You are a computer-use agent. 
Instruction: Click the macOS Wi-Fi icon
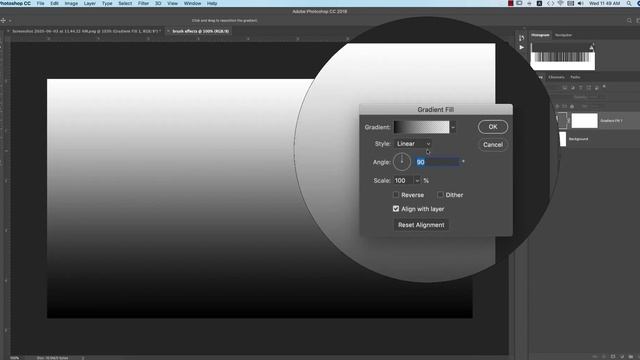tap(560, 3)
